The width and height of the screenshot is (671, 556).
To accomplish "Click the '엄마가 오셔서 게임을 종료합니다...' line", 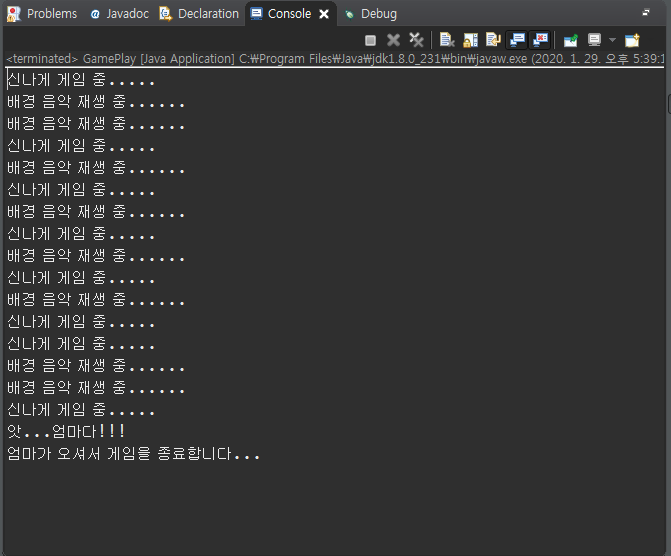I will click(x=133, y=454).
